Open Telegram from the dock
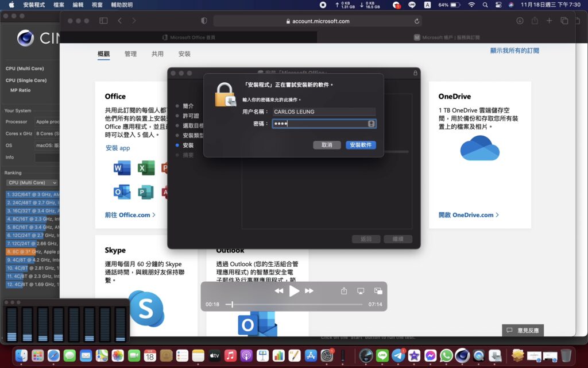 click(x=399, y=355)
